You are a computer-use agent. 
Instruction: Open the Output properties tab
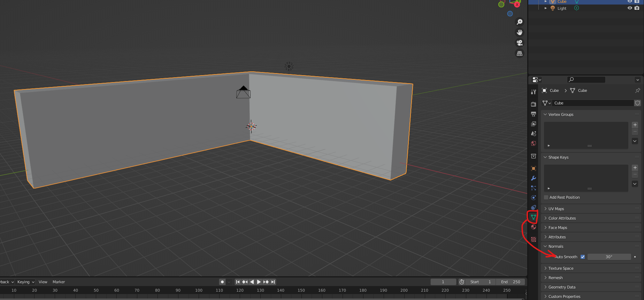click(x=534, y=114)
